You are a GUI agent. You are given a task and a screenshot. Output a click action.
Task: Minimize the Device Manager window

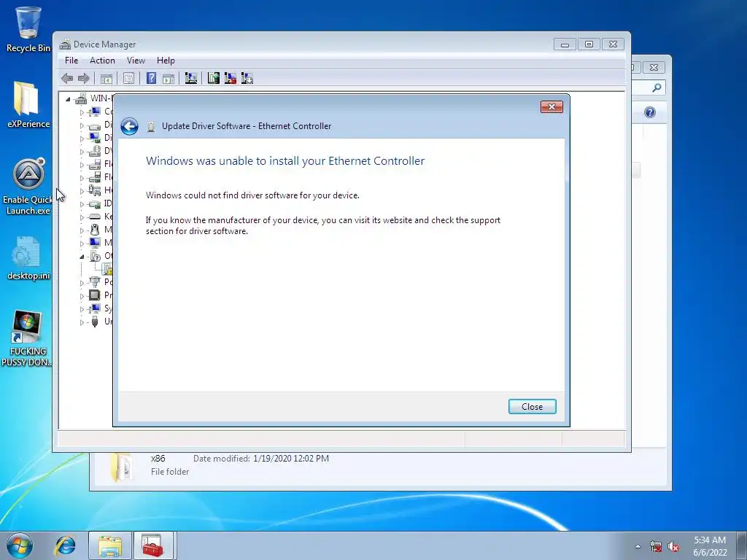pyautogui.click(x=565, y=44)
